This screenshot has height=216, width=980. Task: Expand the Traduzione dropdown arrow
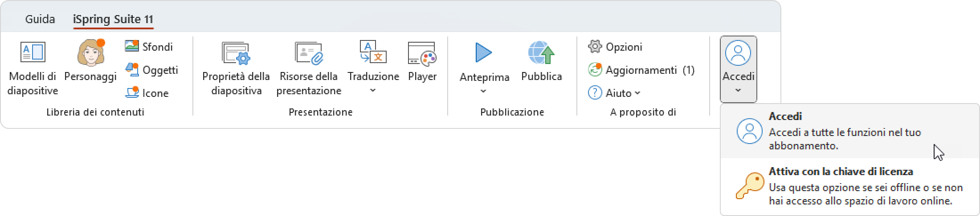(373, 91)
